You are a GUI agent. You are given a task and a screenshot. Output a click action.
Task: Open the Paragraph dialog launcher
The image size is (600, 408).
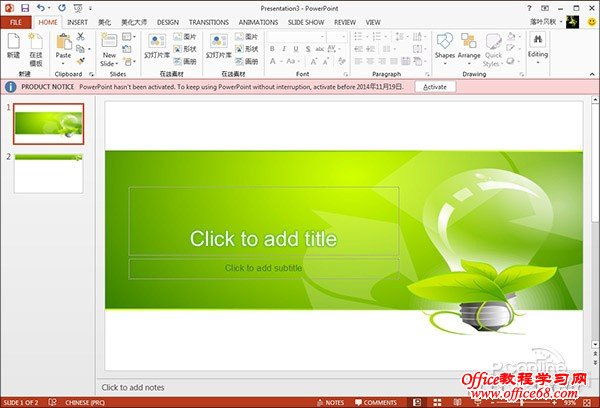[x=427, y=74]
